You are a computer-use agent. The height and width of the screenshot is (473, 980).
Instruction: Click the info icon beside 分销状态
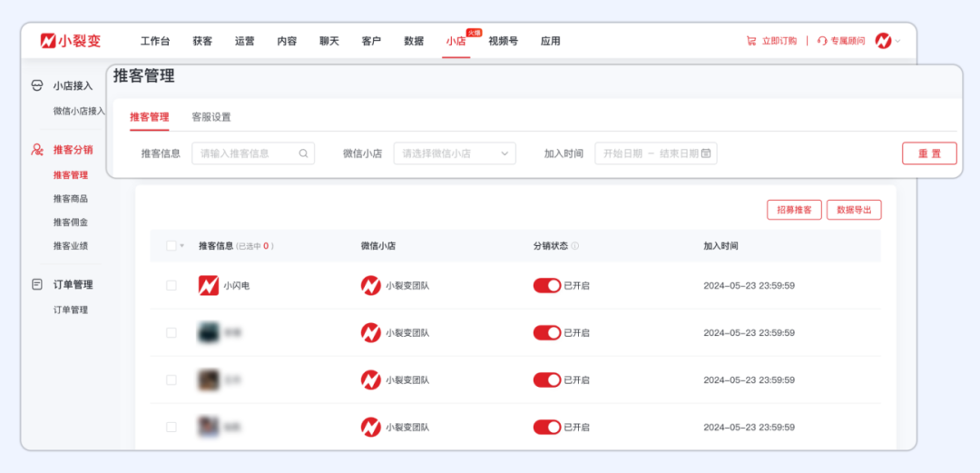point(575,246)
